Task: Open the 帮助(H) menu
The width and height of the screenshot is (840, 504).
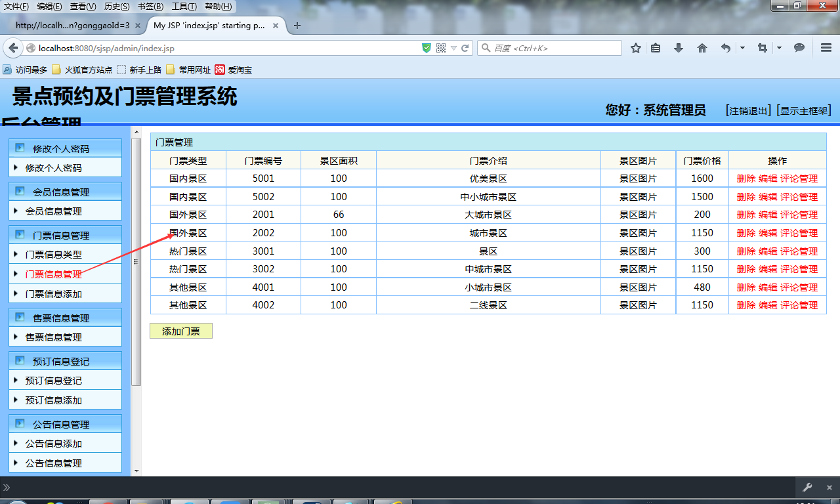Action: click(219, 7)
